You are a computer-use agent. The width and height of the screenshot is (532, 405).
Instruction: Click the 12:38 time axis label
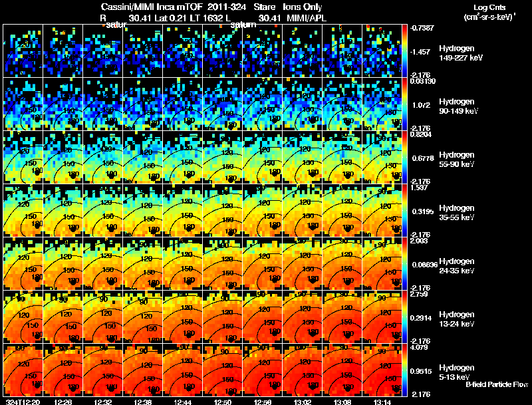click(142, 402)
